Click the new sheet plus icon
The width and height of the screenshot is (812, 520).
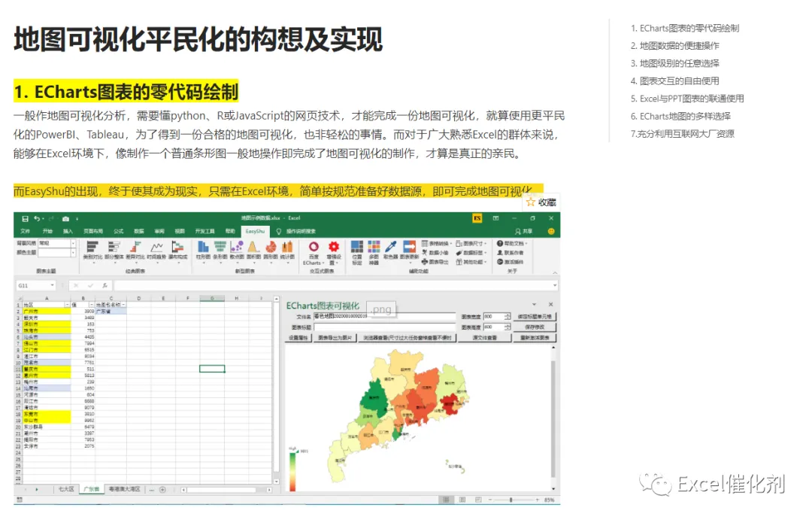coord(162,489)
